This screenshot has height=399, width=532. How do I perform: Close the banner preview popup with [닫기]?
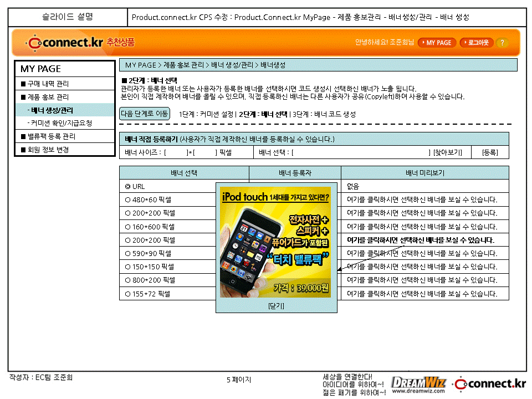click(276, 306)
